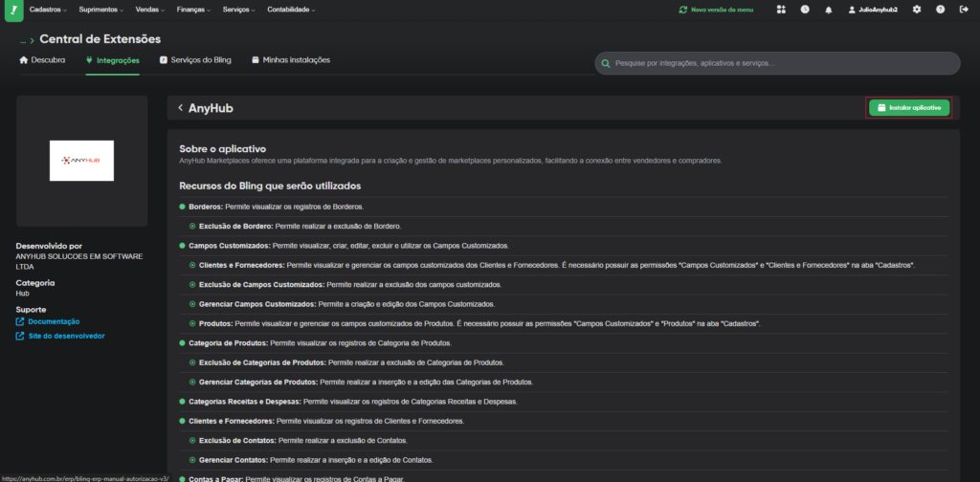
Task: Switch to the Minhas instalações tab
Action: click(291, 59)
